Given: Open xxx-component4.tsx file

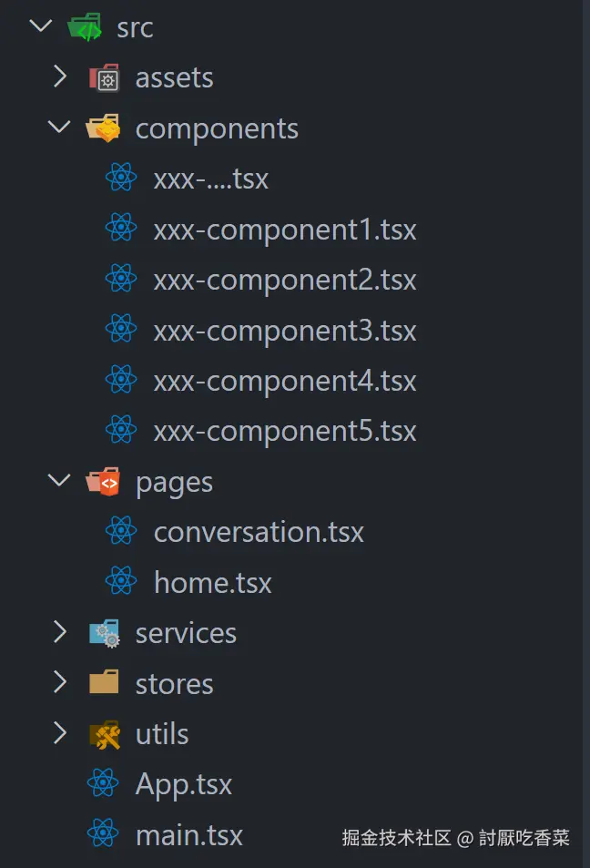Looking at the screenshot, I should coord(284,380).
